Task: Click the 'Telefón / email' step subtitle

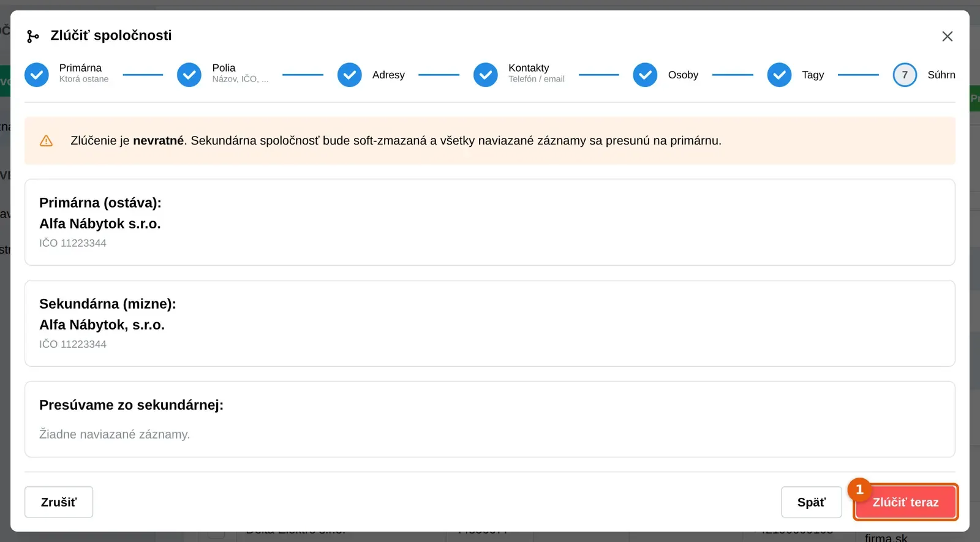Action: coord(537,79)
